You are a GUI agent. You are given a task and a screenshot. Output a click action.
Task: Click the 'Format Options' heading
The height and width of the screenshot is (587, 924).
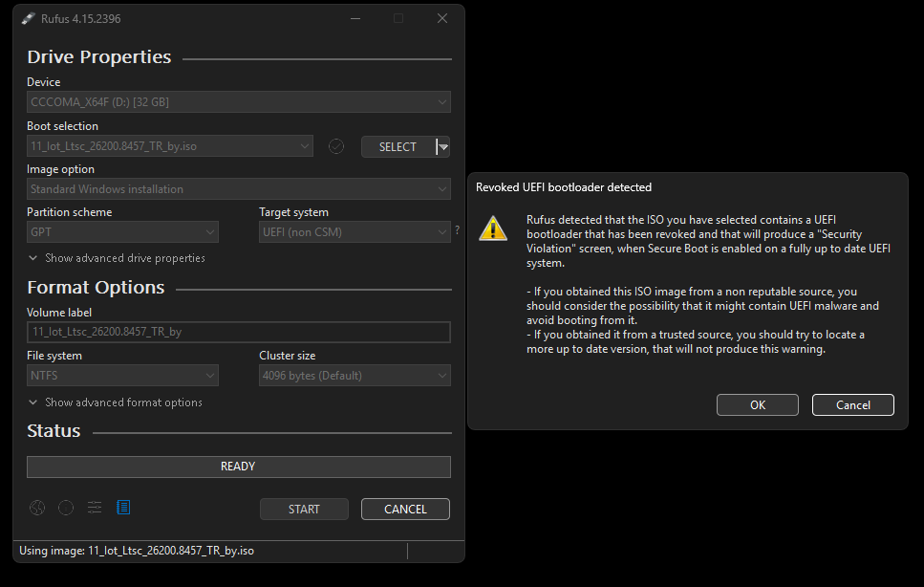coord(96,288)
